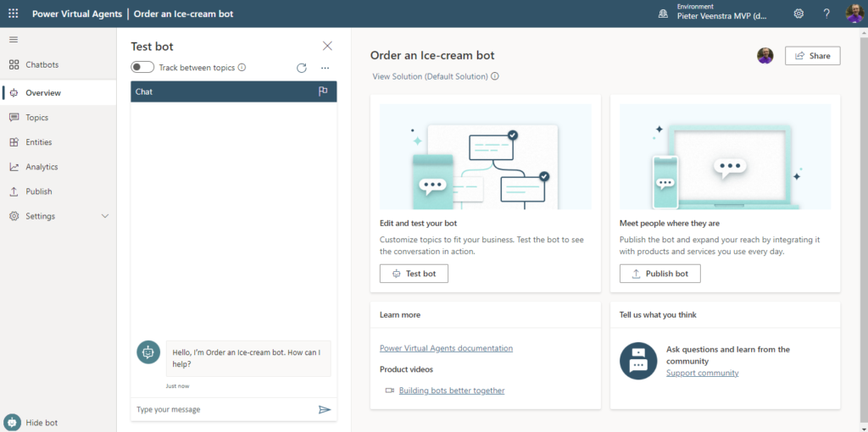Click the Hide bot button

tap(31, 423)
